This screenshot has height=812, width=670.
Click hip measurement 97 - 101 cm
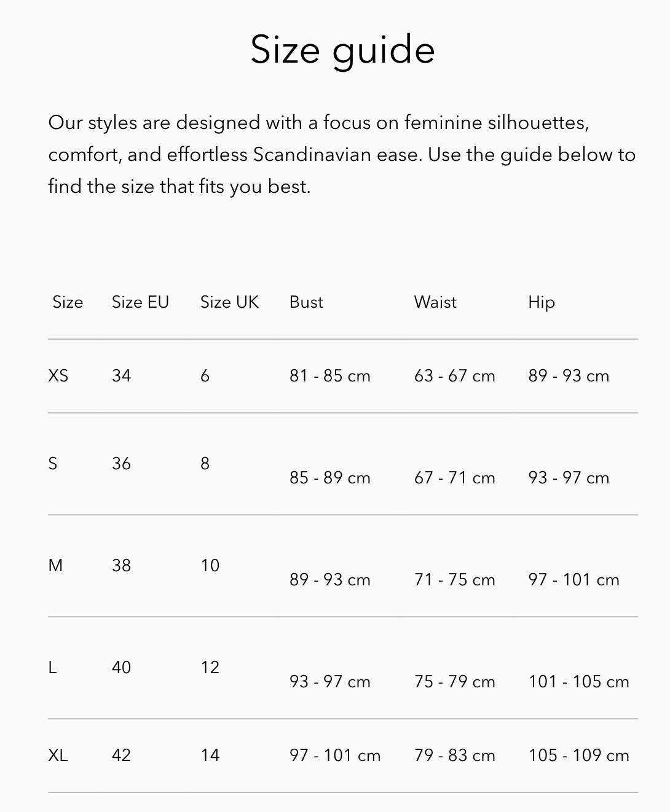click(573, 579)
